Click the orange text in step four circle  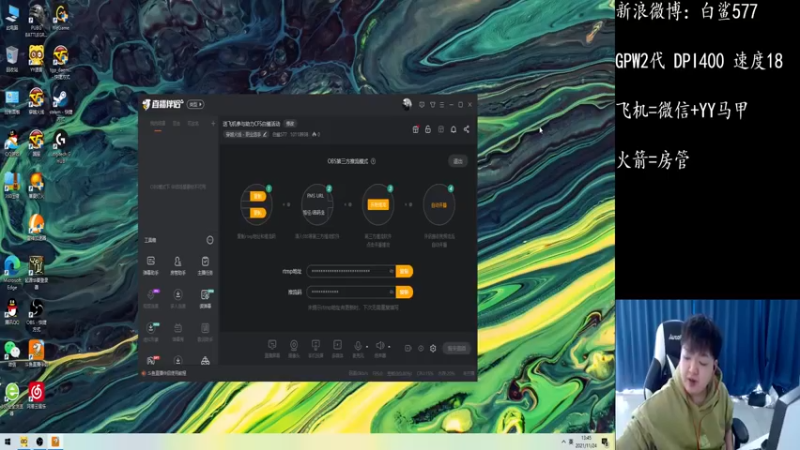pos(439,205)
